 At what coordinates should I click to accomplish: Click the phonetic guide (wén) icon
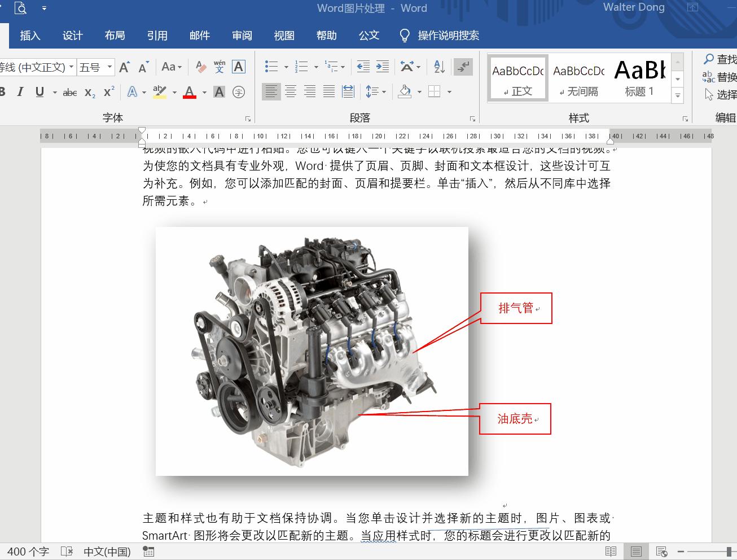point(220,67)
